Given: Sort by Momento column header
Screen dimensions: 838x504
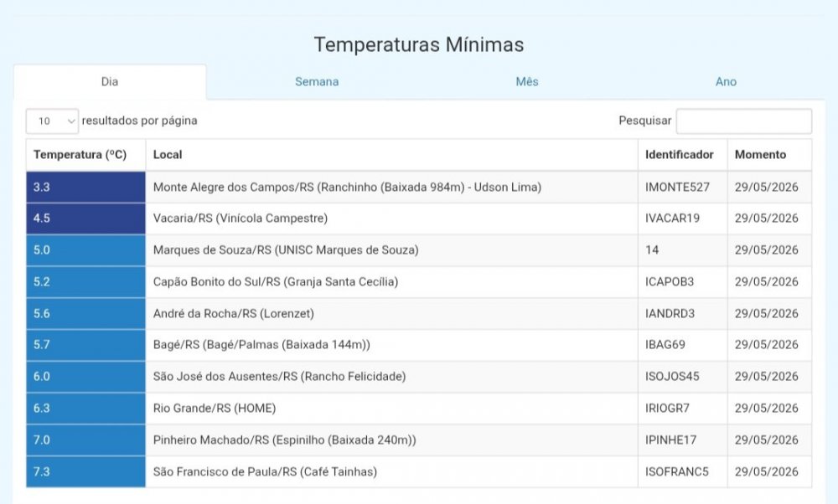Looking at the screenshot, I should (769, 155).
